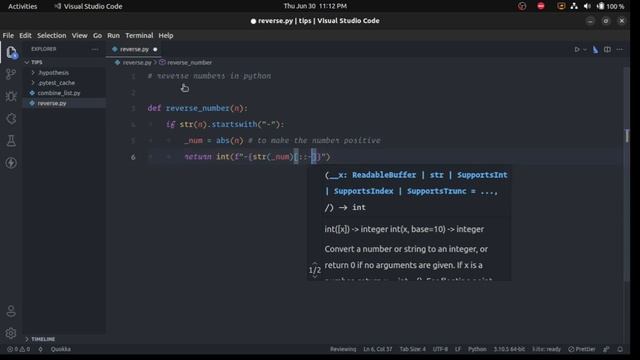Viewport: 640px width, 360px height.
Task: Open the Source Control view
Action: tap(11, 74)
